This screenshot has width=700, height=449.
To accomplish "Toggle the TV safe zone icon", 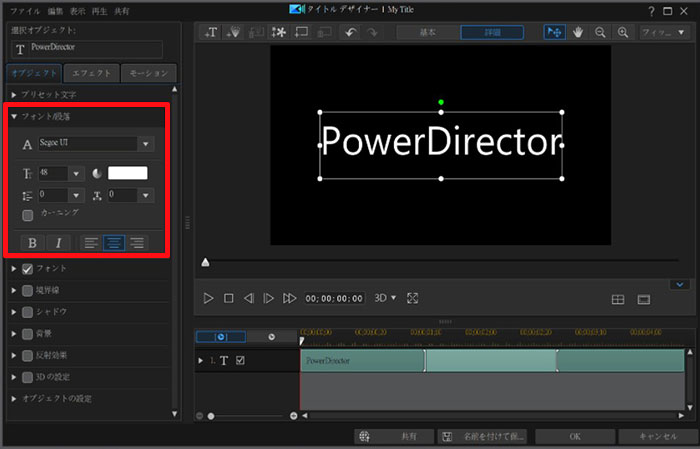I will [x=644, y=299].
